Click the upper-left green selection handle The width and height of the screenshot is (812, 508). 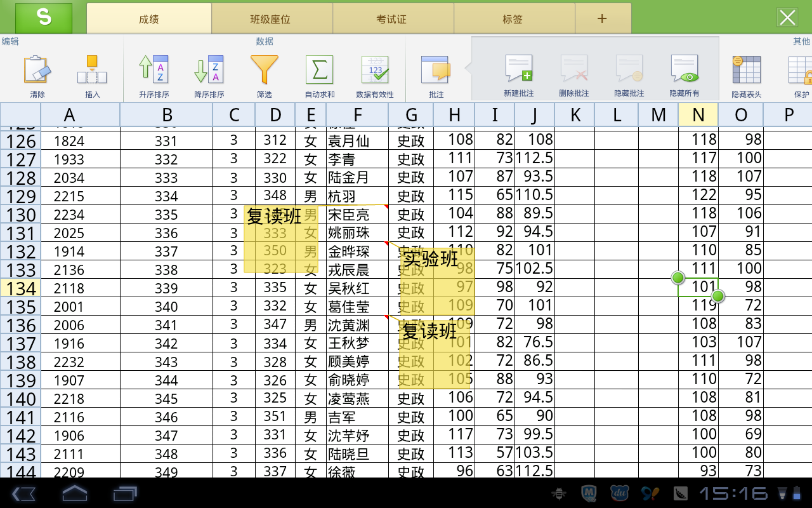678,277
